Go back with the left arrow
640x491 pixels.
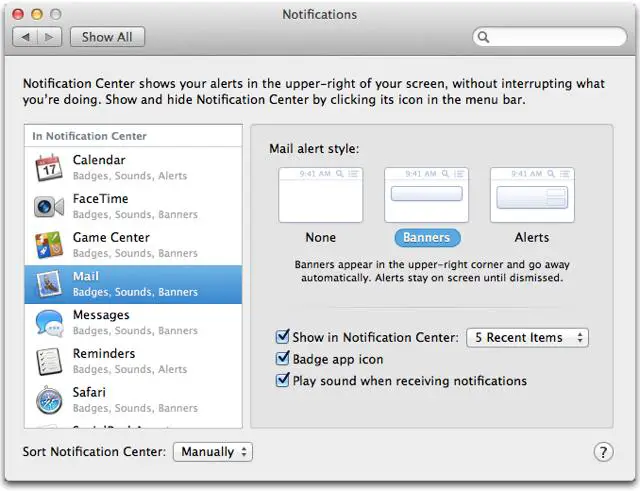coord(25,37)
